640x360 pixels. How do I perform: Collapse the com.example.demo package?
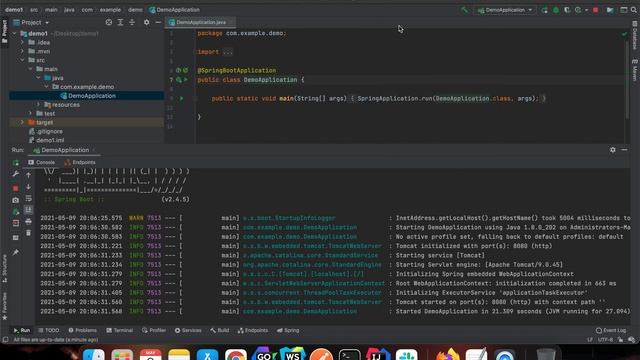pyautogui.click(x=46, y=87)
